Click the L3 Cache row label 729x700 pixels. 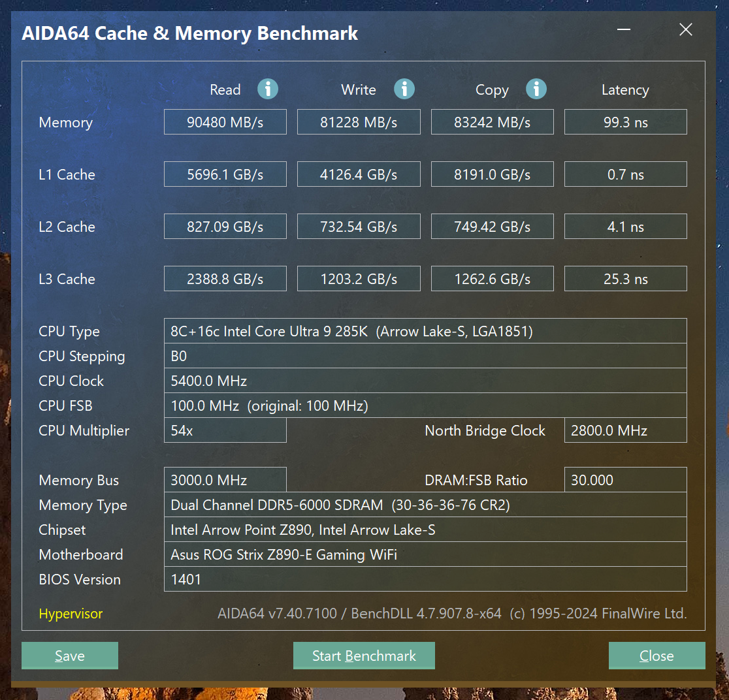click(67, 279)
